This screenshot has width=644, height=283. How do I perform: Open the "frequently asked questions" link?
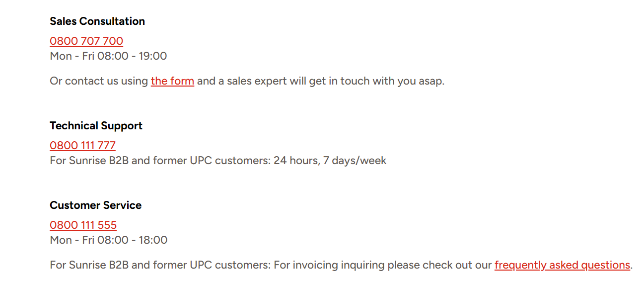click(562, 265)
